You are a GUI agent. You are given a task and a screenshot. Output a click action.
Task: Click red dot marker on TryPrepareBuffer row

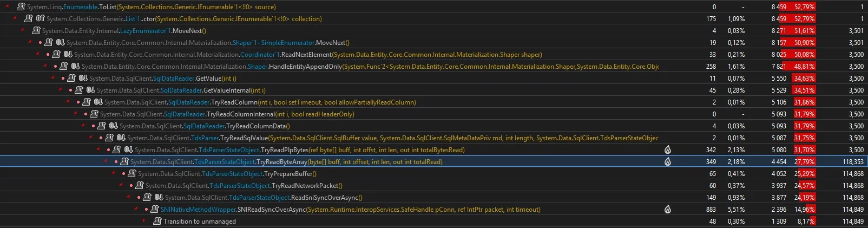(123, 174)
